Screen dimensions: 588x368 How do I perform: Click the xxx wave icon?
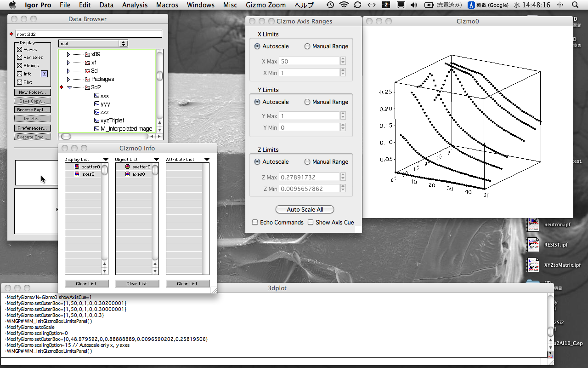(96, 96)
